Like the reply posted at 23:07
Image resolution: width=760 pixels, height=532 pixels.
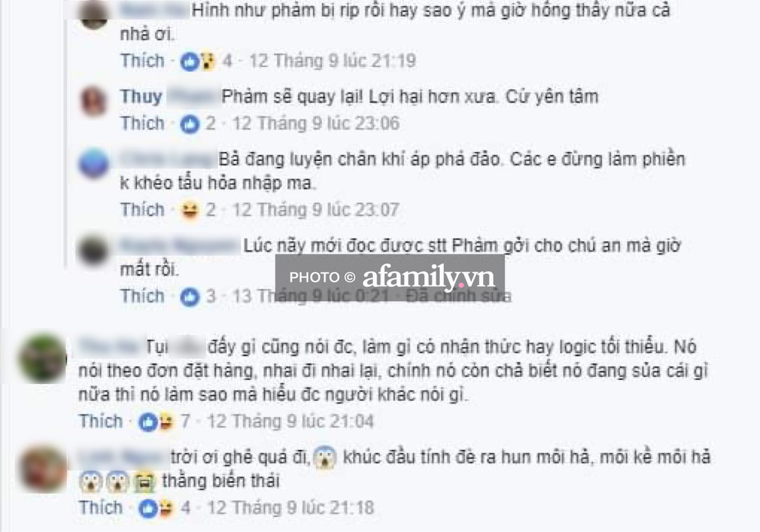tap(143, 210)
